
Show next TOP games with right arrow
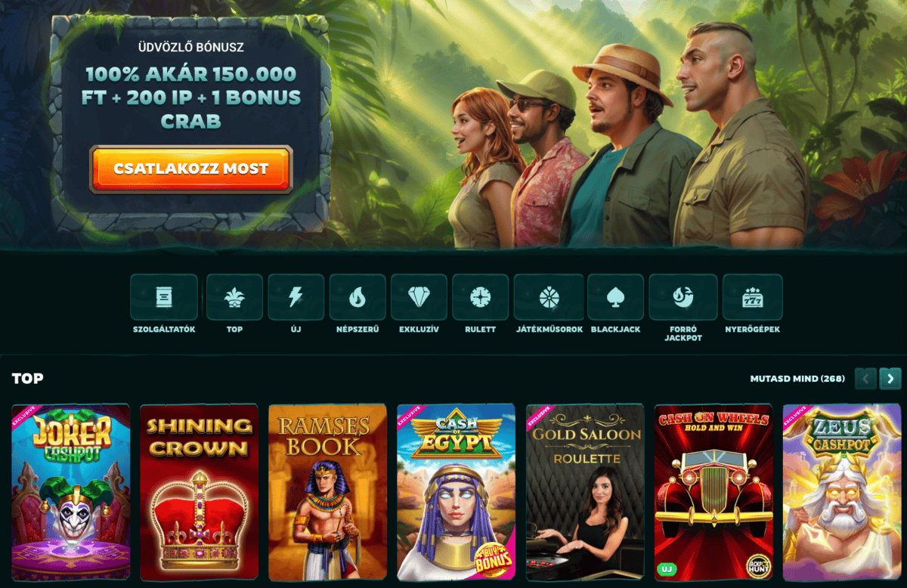(890, 379)
